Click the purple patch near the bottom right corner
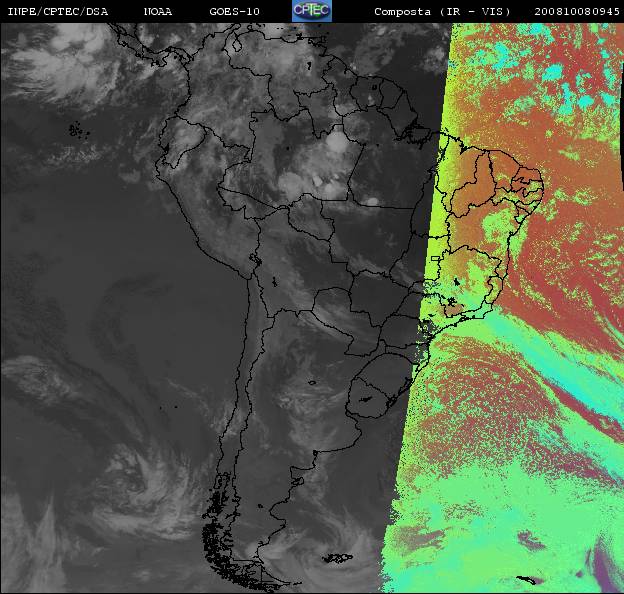624x594 pixels. (607, 567)
